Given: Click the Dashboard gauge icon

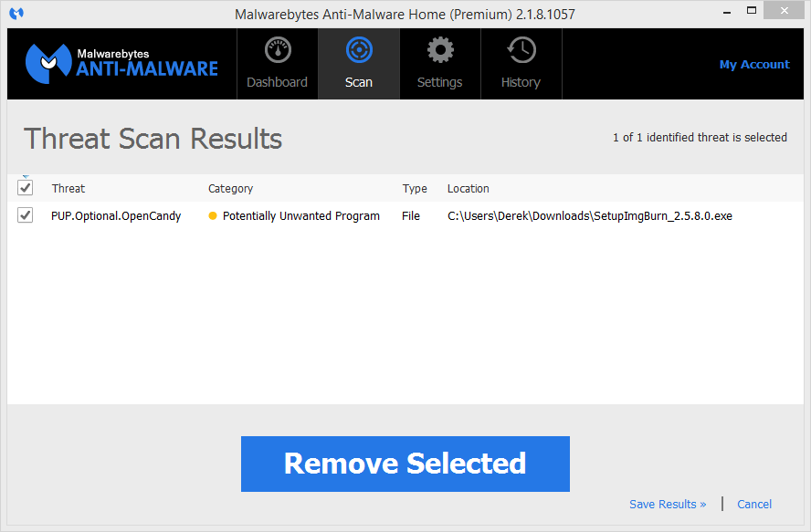Looking at the screenshot, I should click(x=277, y=49).
